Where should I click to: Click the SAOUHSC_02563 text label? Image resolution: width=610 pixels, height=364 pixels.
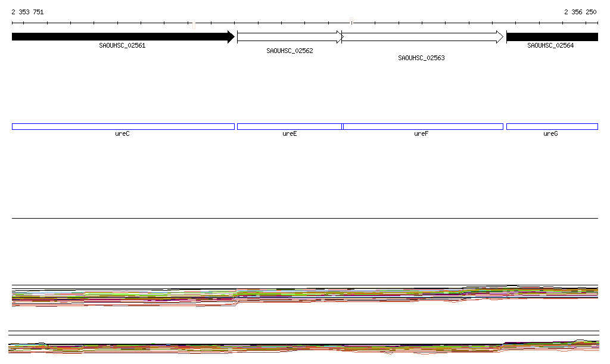click(x=421, y=58)
